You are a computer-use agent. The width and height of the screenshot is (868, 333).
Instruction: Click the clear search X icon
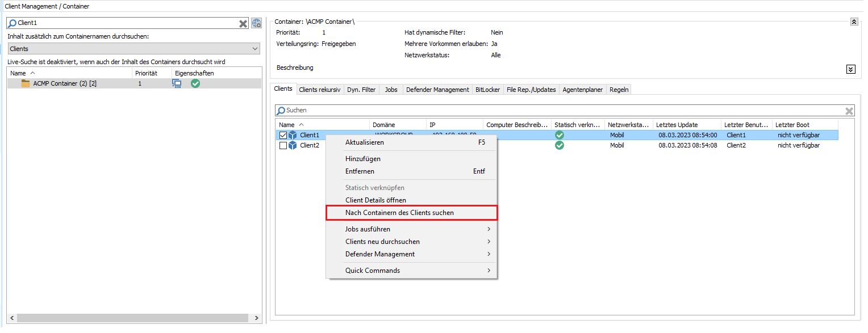click(x=243, y=23)
